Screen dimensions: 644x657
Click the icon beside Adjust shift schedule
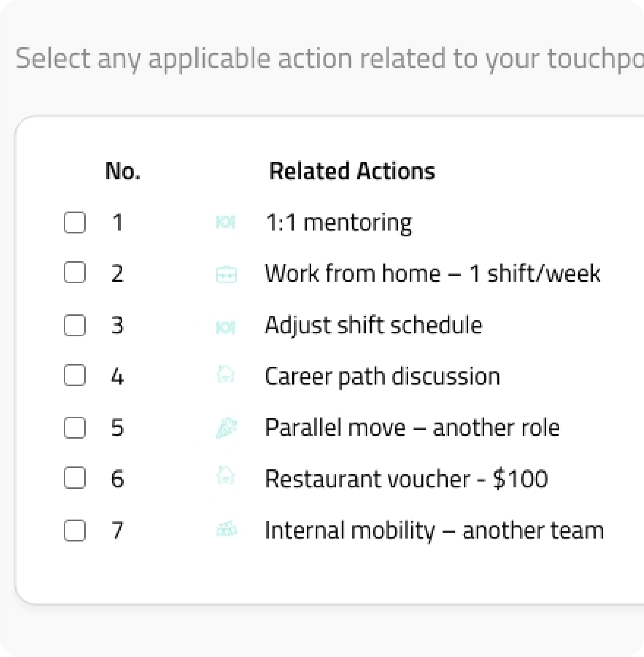point(226,328)
